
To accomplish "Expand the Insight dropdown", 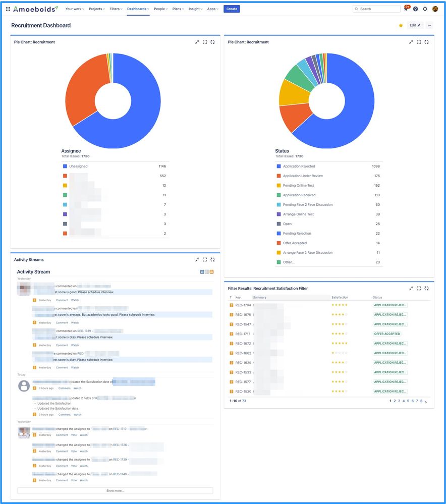I will click(x=195, y=9).
